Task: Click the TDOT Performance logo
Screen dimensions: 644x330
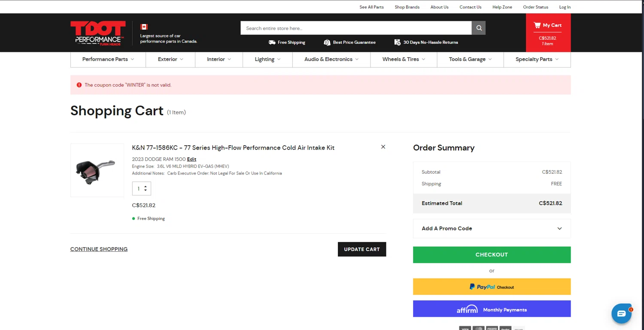Action: [x=98, y=33]
